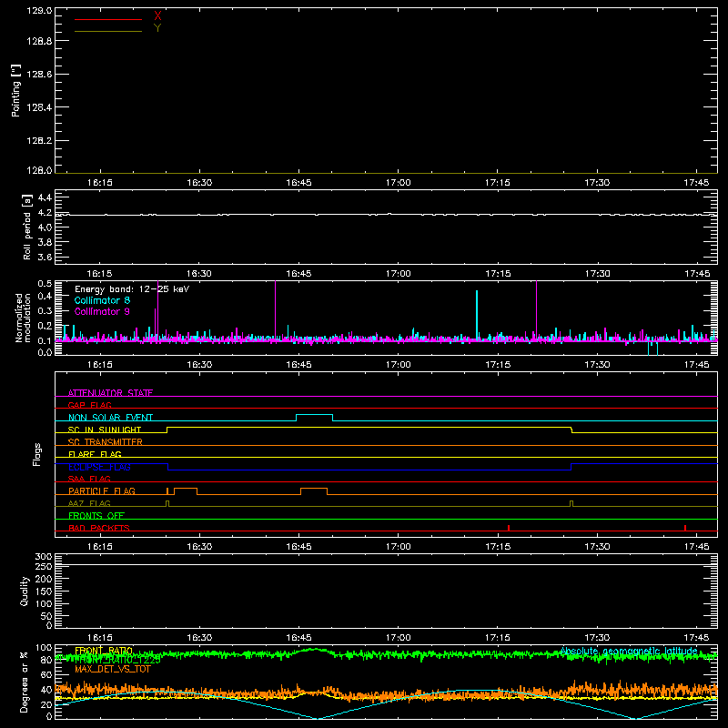Click the "Flags" axis title
728x728 pixels.
36,454
